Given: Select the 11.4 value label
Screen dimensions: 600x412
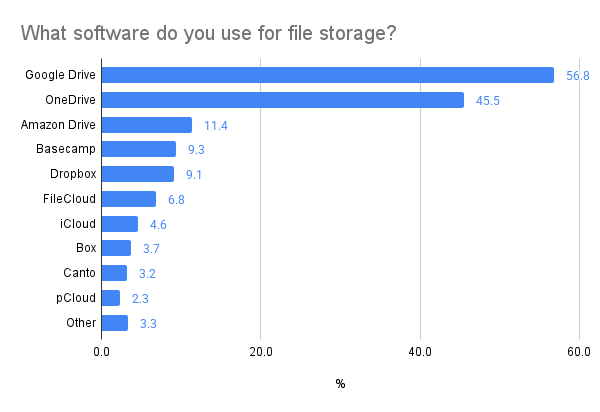Looking at the screenshot, I should pos(216,125).
